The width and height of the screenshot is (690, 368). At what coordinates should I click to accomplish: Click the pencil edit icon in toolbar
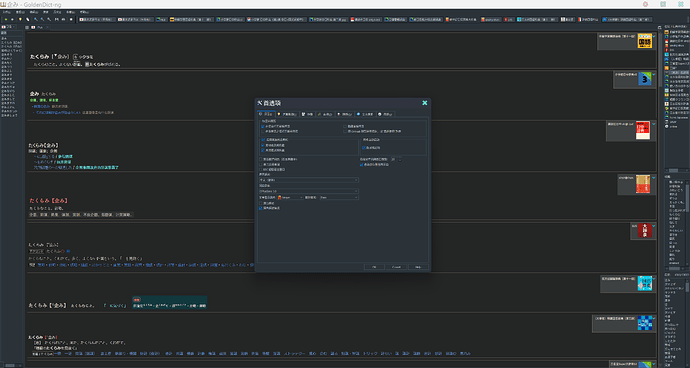pyautogui.click(x=27, y=19)
